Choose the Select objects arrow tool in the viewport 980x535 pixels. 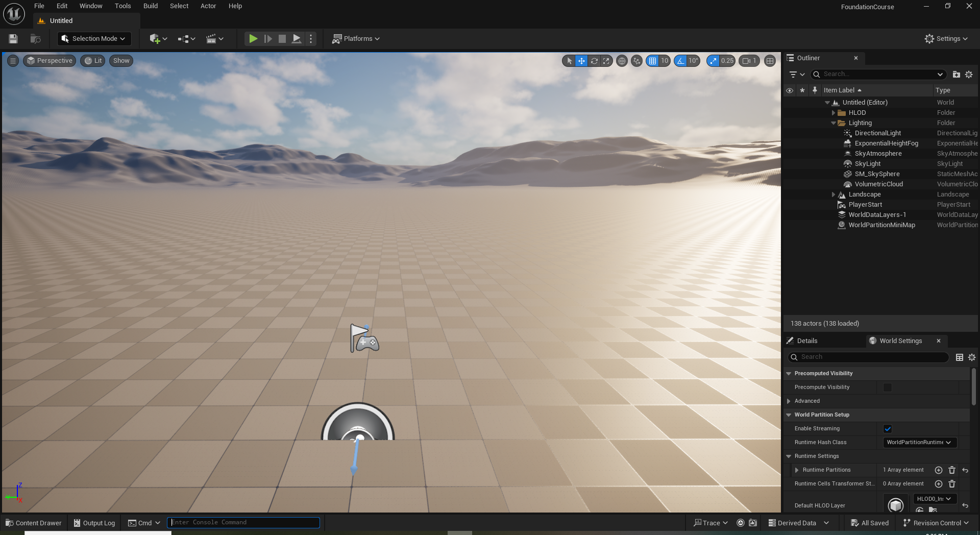(x=569, y=61)
